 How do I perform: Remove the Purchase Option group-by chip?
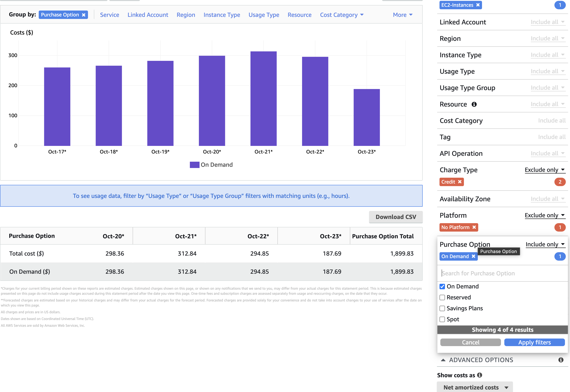coord(84,15)
